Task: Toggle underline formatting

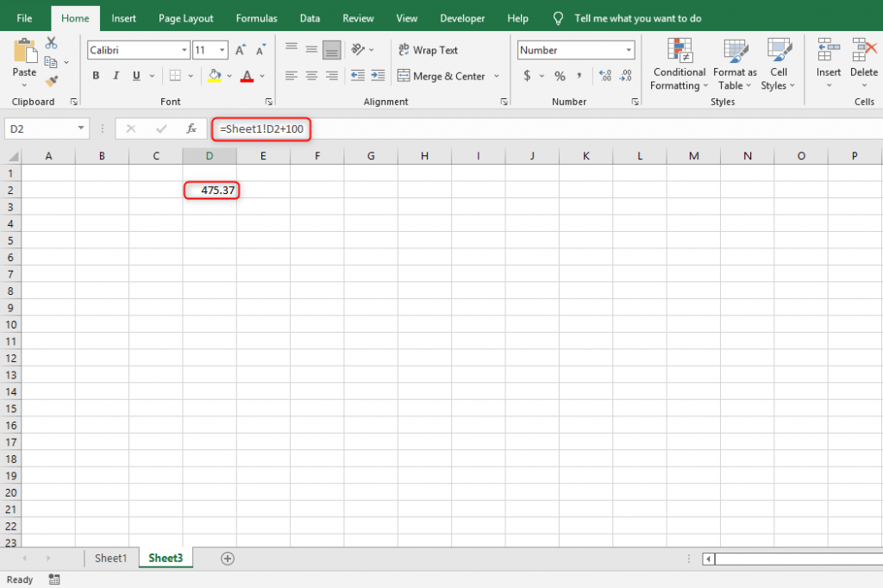Action: pos(135,76)
